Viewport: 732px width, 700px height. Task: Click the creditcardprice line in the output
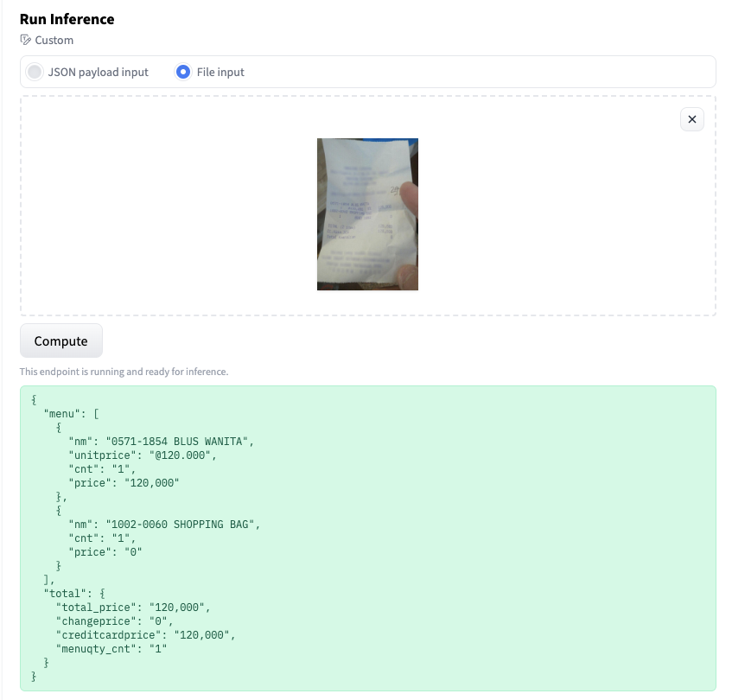[x=145, y=635]
